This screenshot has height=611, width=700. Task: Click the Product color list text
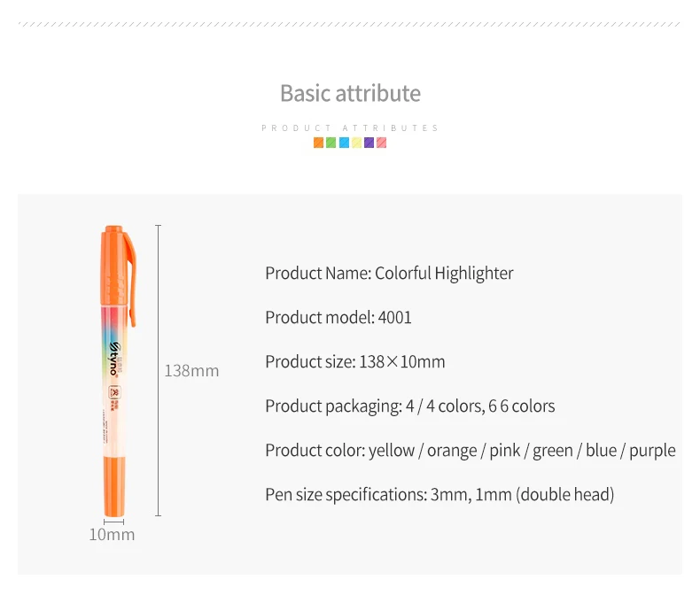tap(471, 451)
